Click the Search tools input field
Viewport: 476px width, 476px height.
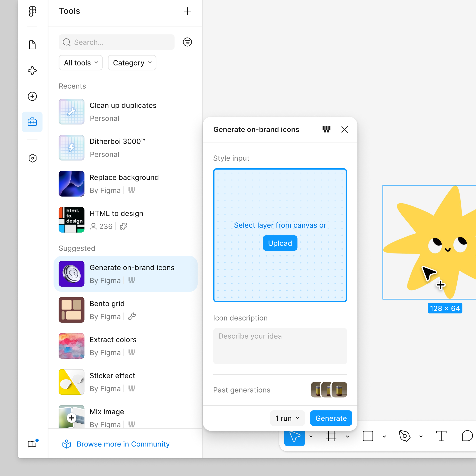click(x=117, y=42)
